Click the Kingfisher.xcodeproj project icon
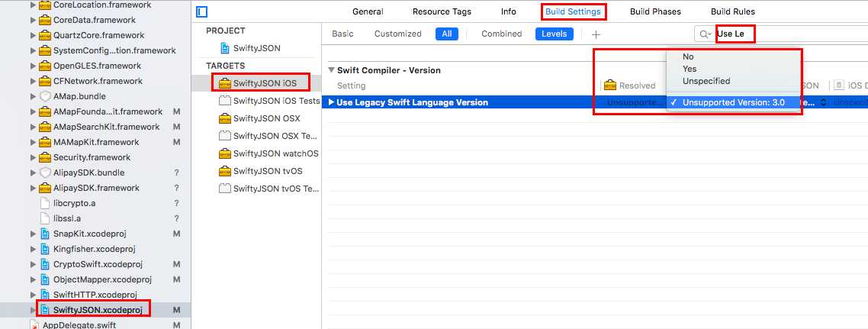The image size is (868, 329). pyautogui.click(x=46, y=250)
